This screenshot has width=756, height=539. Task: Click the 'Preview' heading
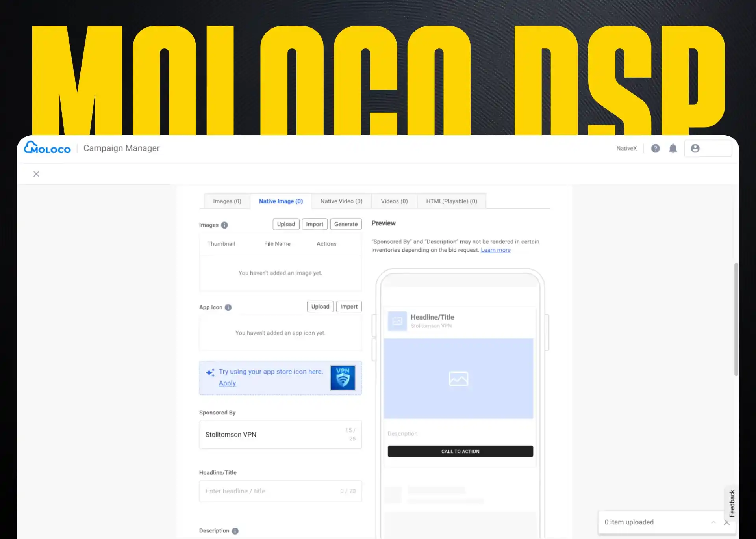coord(383,223)
